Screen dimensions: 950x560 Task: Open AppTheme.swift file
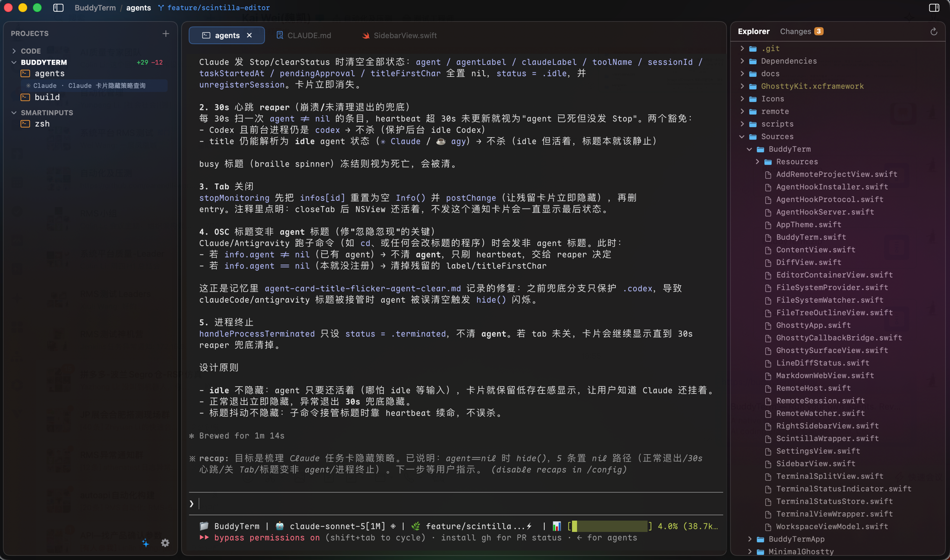pyautogui.click(x=808, y=224)
